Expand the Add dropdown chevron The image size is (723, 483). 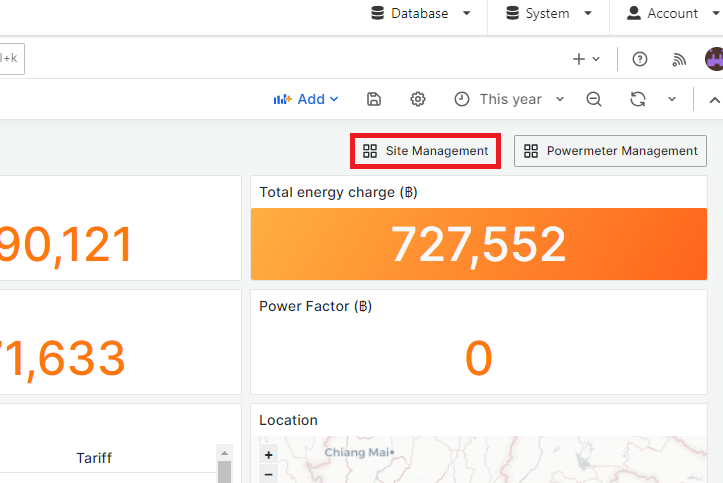pos(334,99)
